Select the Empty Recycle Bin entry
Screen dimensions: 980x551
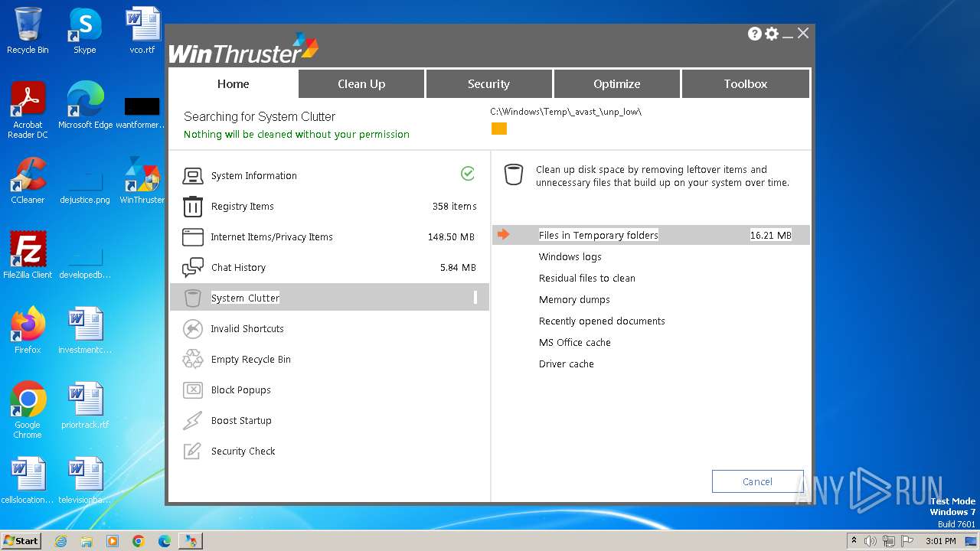point(329,360)
